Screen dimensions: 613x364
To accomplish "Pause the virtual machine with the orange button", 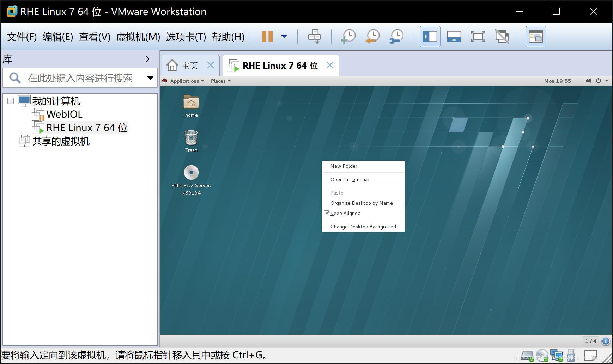I will click(267, 36).
